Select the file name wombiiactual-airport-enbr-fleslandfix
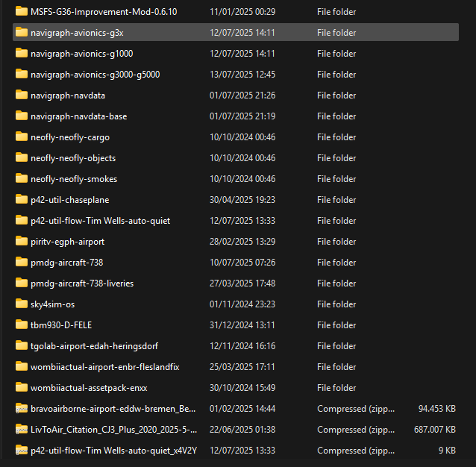The image size is (476, 467). click(105, 367)
